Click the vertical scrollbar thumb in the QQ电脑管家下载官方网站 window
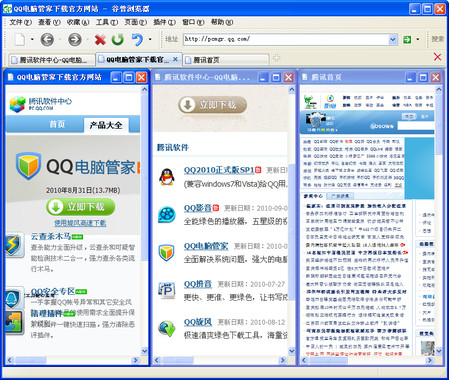This screenshot has width=449, height=380. click(144, 177)
